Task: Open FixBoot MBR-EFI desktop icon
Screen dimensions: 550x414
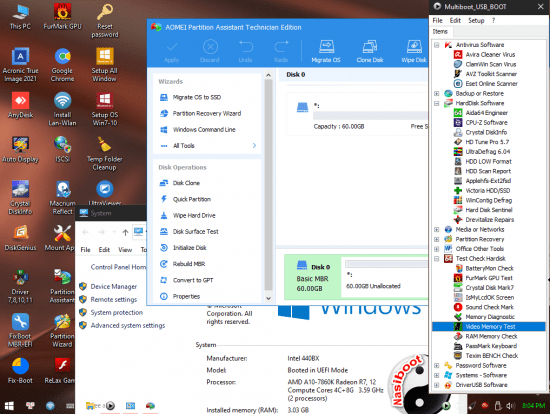Action: 20,330
